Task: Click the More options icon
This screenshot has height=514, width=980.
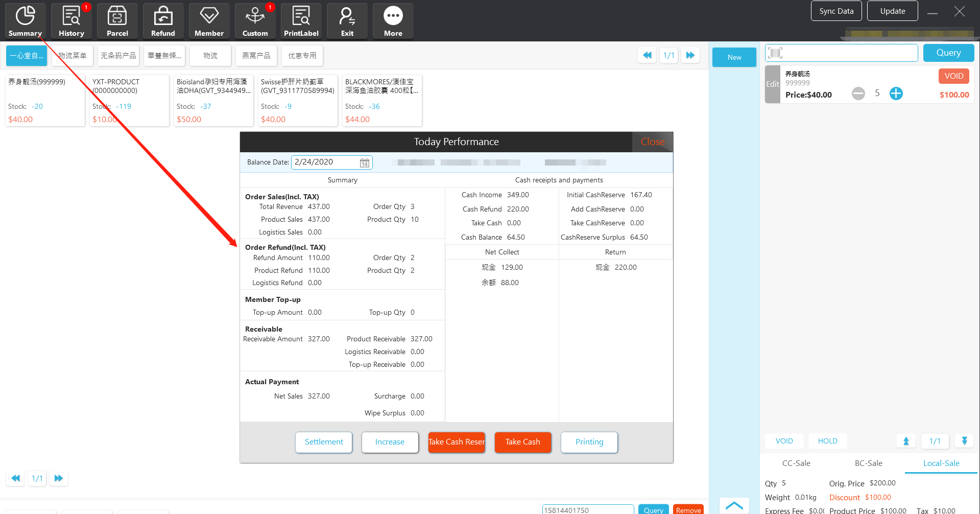Action: pyautogui.click(x=393, y=21)
